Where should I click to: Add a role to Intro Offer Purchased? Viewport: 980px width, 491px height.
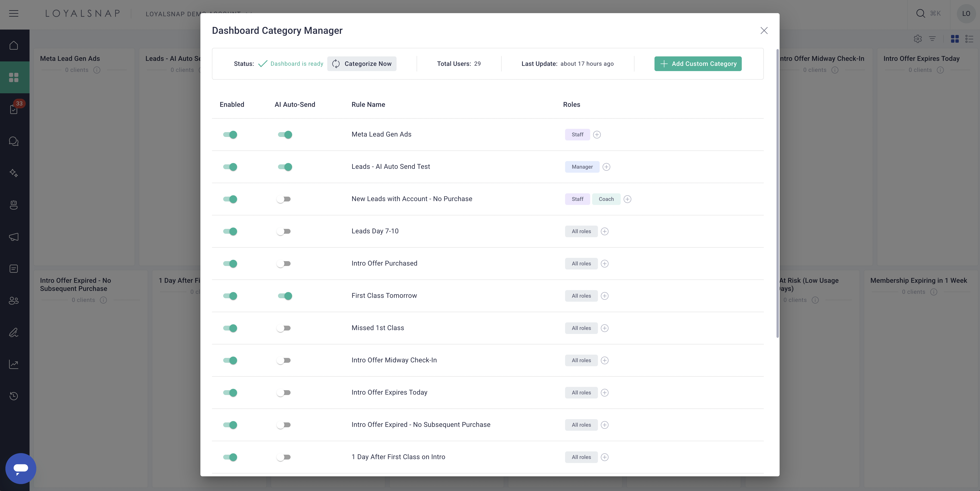point(604,263)
